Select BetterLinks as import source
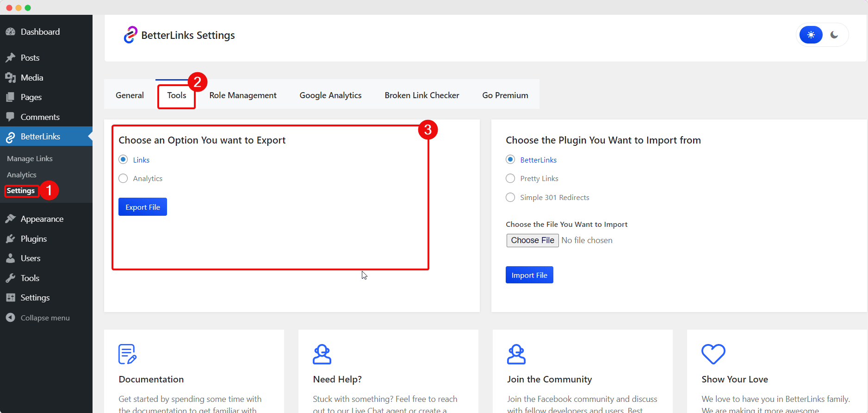The image size is (868, 413). 510,160
